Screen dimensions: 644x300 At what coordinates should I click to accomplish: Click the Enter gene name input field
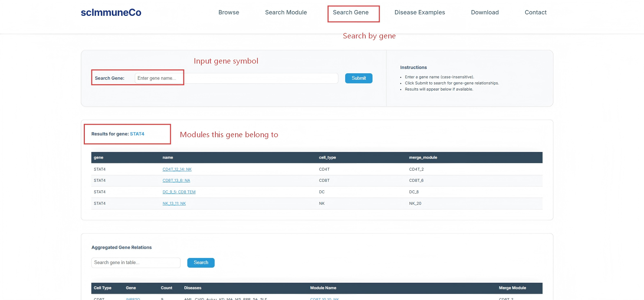(x=236, y=78)
